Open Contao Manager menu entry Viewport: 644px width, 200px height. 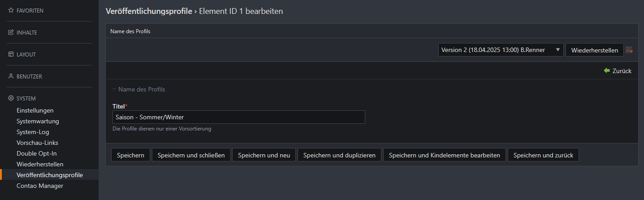tap(40, 186)
